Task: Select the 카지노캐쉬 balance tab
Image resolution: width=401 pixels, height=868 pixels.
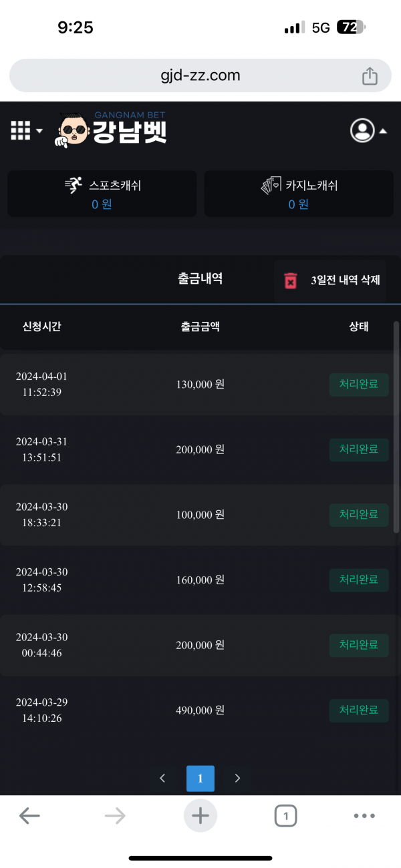Action: 299,194
